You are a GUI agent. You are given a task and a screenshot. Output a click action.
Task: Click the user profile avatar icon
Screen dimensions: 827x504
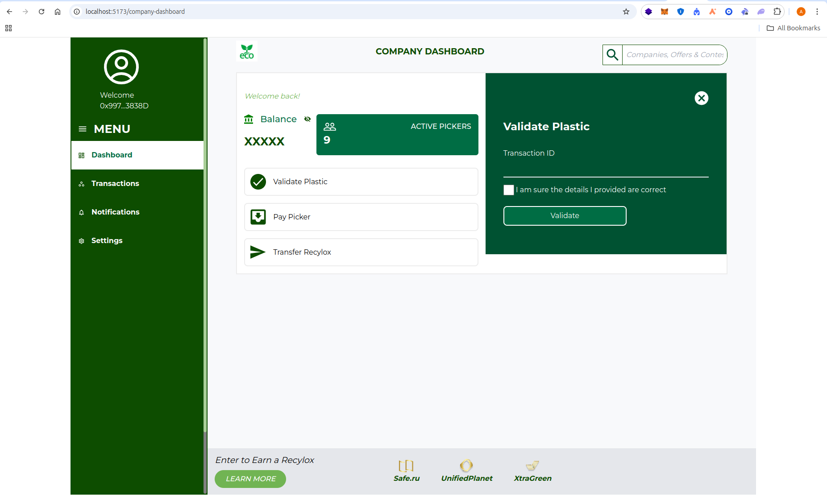click(121, 67)
